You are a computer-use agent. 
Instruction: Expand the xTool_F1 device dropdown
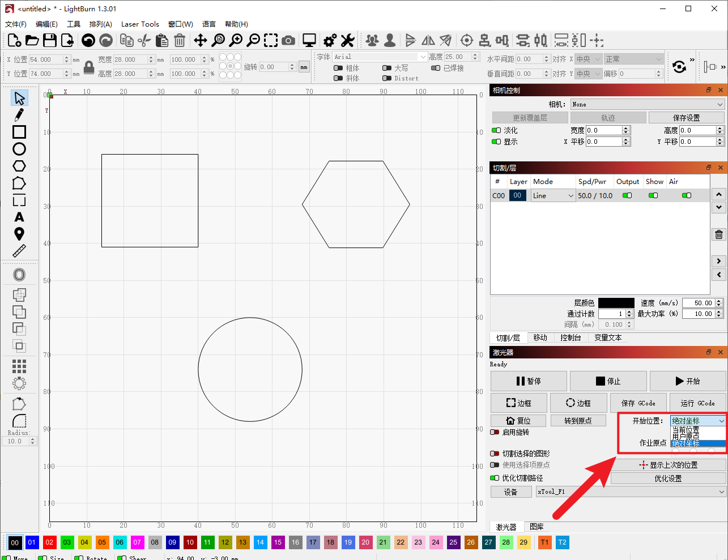(x=631, y=491)
